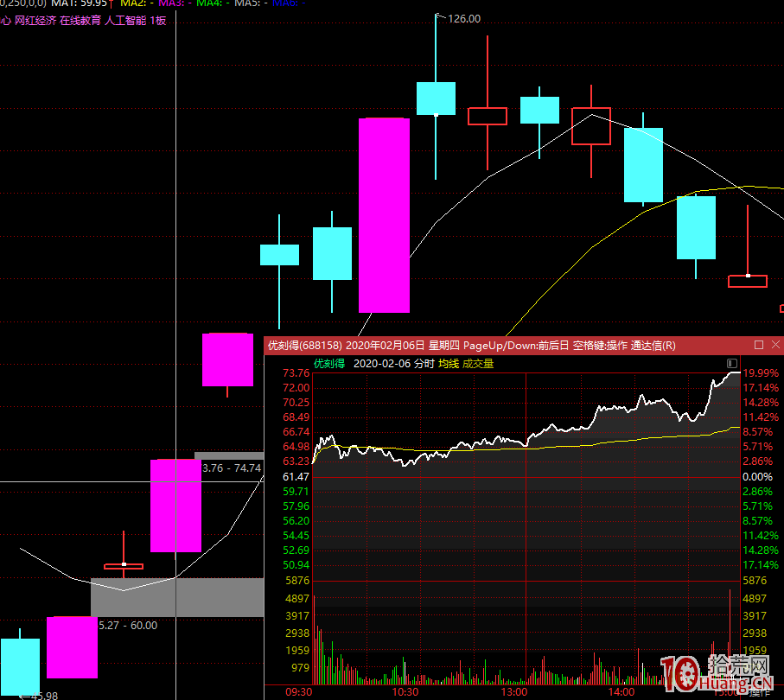Viewport: 784px width, 700px height.
Task: Select the 网红经济 concept tag
Action: [35, 21]
